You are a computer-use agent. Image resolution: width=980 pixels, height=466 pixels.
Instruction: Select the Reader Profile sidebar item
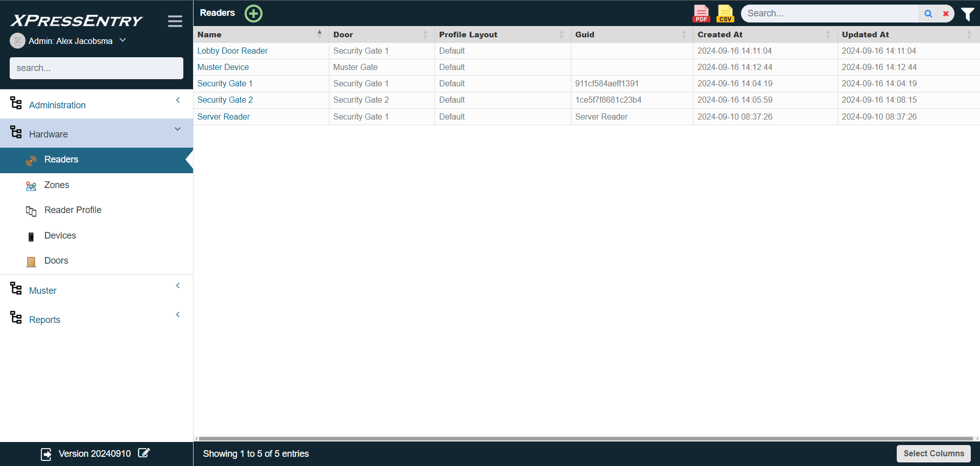point(73,210)
